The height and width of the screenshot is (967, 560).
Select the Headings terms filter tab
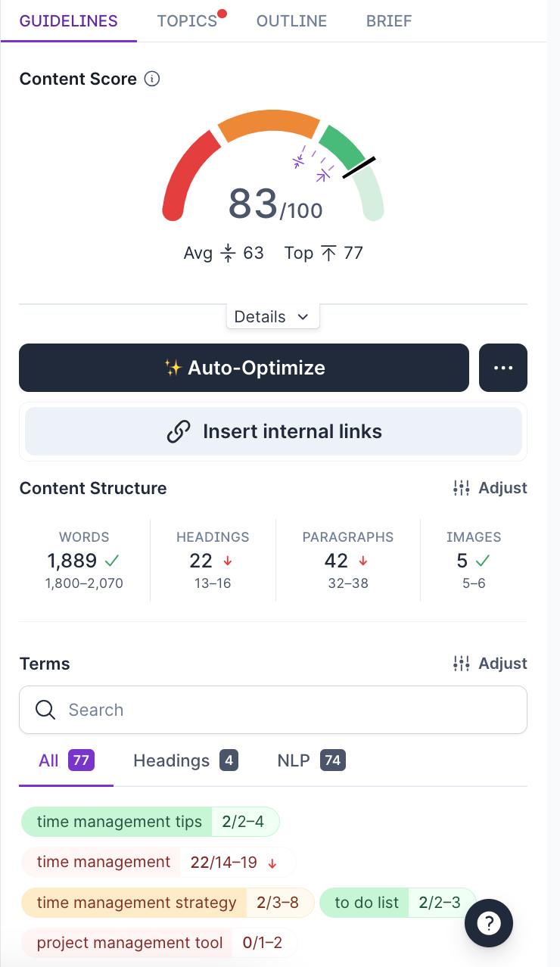(x=186, y=760)
